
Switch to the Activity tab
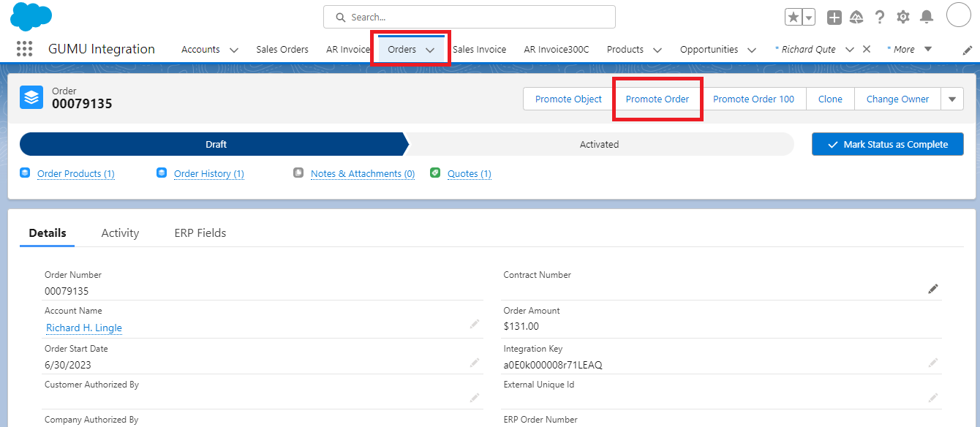point(120,233)
